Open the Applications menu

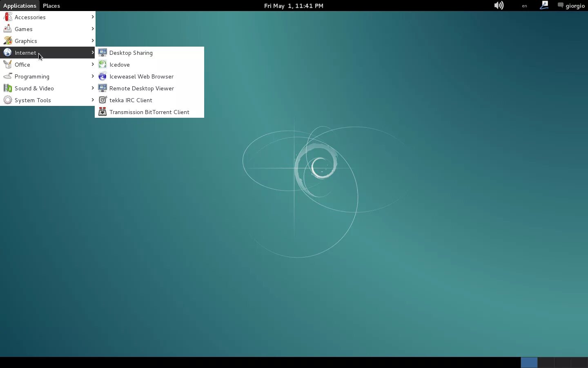pos(20,6)
